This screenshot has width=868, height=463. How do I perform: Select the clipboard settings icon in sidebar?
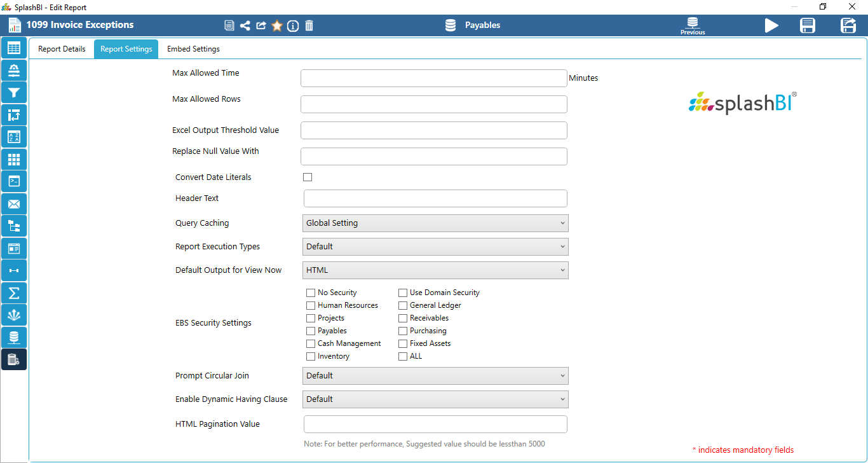tap(14, 359)
